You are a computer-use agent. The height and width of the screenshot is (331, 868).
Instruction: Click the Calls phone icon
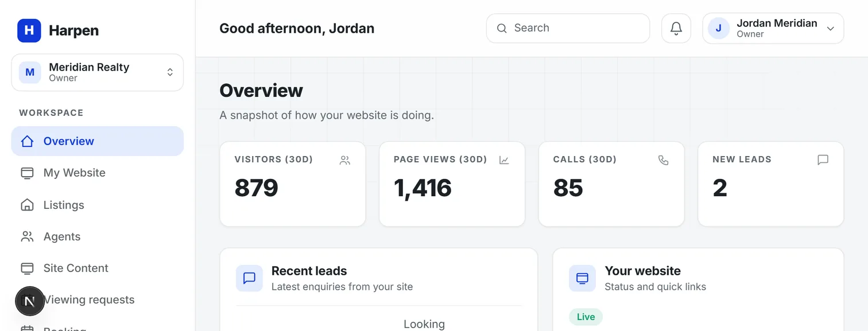point(664,160)
